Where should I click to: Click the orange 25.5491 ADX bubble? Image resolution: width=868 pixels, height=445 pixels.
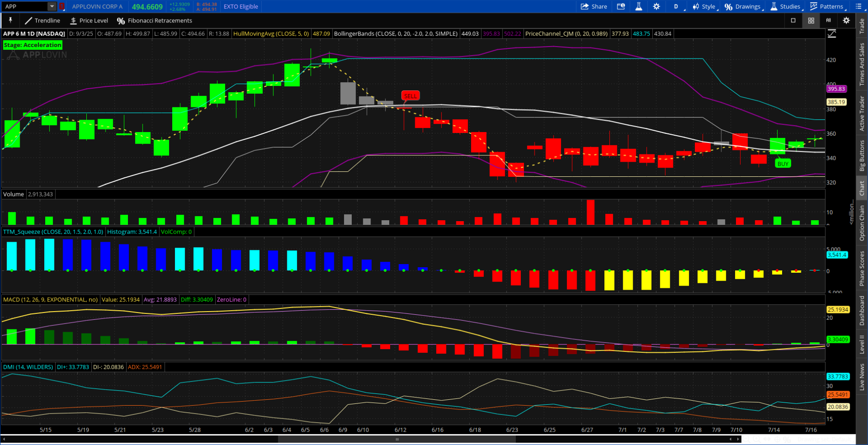[x=838, y=395]
